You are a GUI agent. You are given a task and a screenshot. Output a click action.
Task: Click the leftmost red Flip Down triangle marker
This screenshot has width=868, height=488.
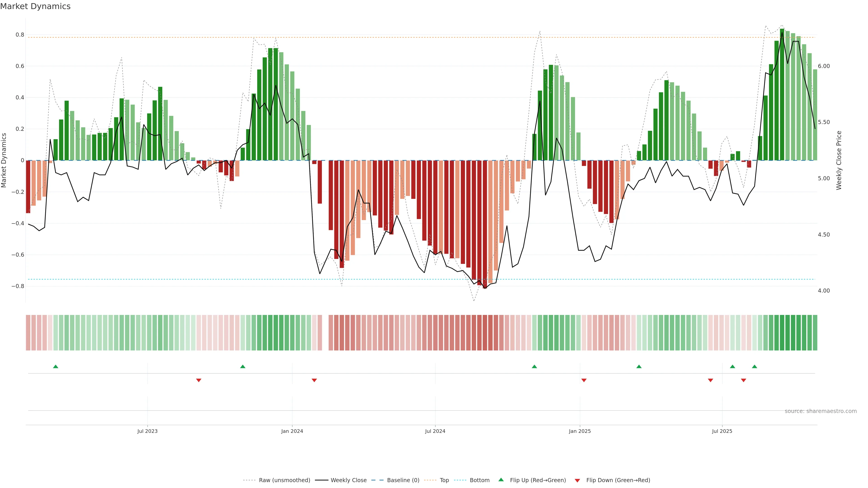199,380
